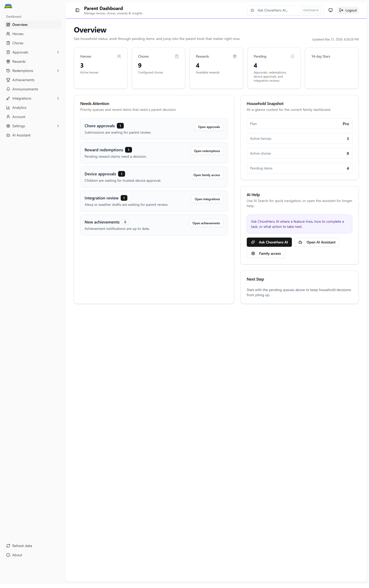Image resolution: width=369 pixels, height=588 pixels.
Task: Click the Ctrl/Cmd+K shortcut badge
Action: click(311, 10)
